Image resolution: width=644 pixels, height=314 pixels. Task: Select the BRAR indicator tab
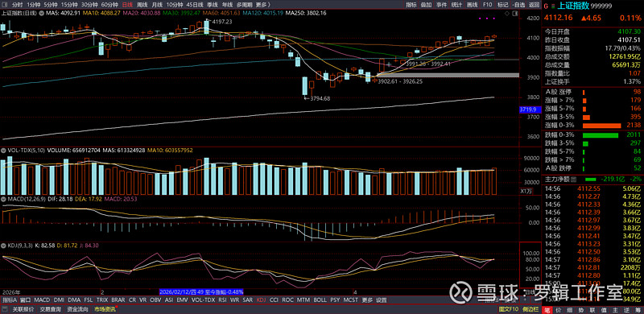(x=118, y=300)
